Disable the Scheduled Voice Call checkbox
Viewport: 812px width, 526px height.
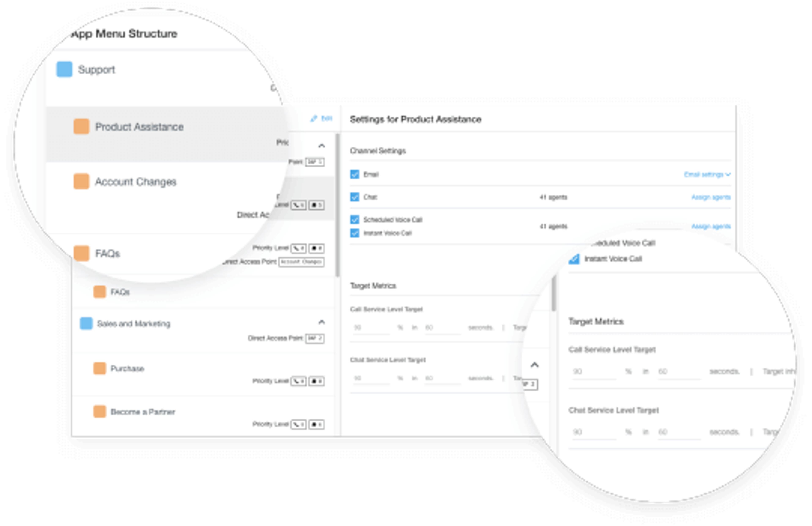(354, 219)
